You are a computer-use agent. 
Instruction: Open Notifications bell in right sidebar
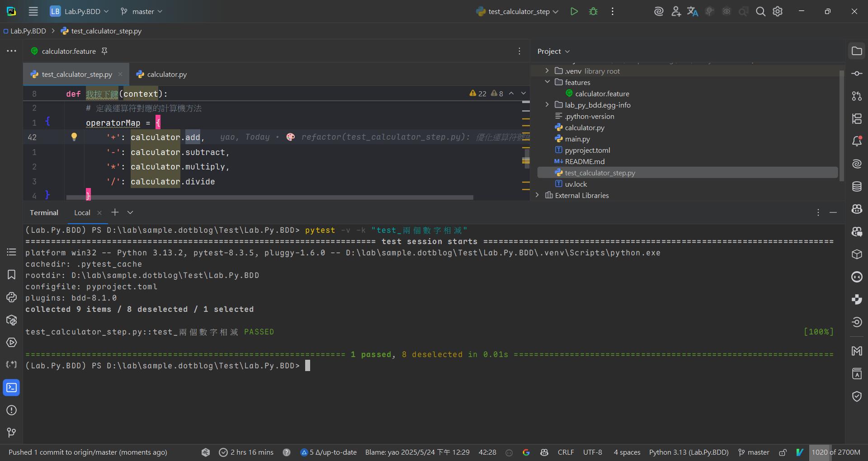click(x=857, y=141)
